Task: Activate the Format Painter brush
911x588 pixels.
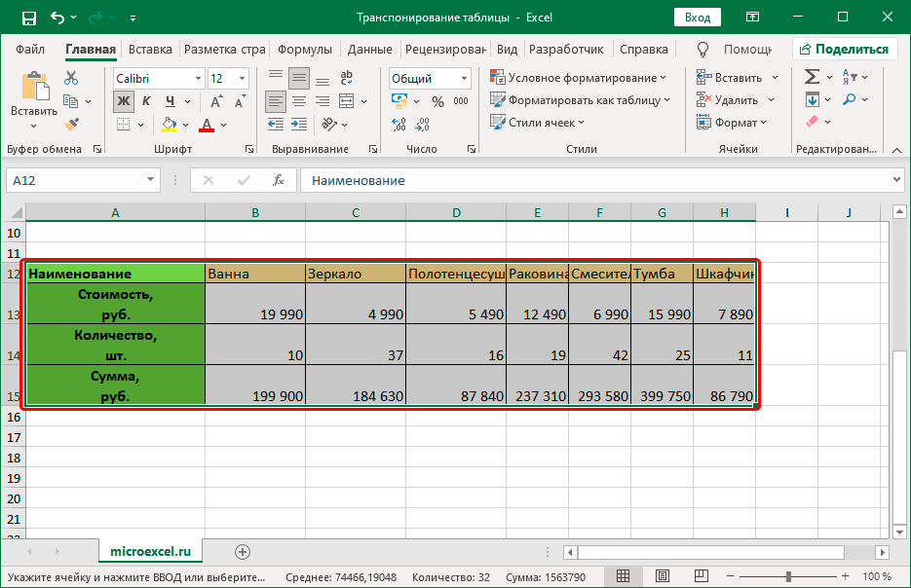Action: pos(71,125)
